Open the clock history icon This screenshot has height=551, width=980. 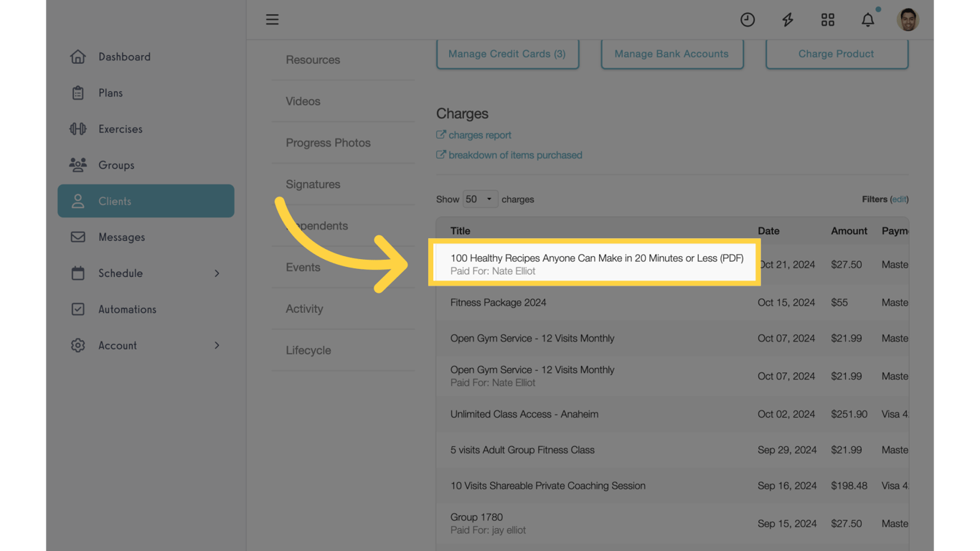click(748, 19)
